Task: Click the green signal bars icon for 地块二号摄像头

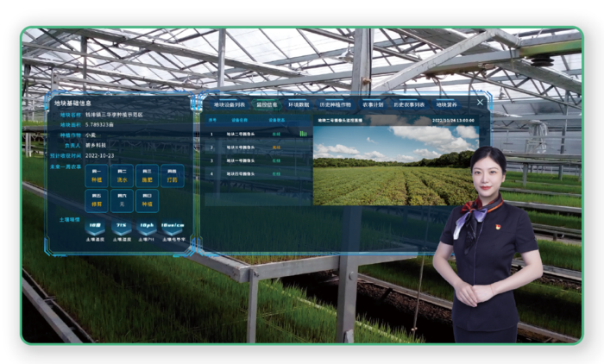Action: (x=303, y=135)
